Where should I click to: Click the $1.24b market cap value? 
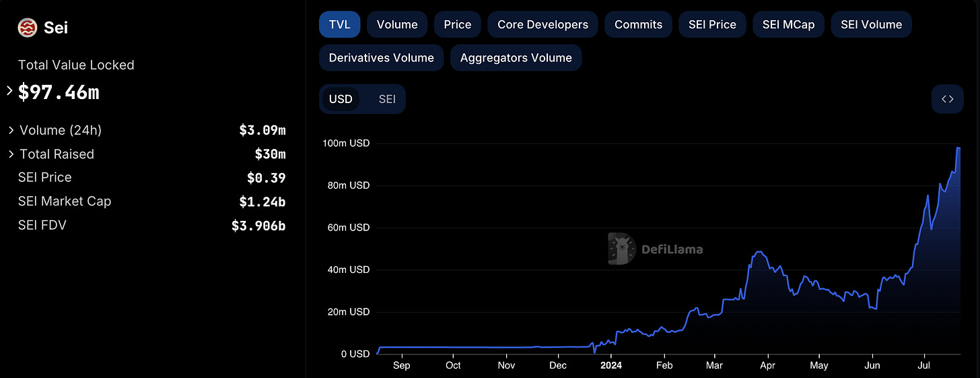coord(262,201)
